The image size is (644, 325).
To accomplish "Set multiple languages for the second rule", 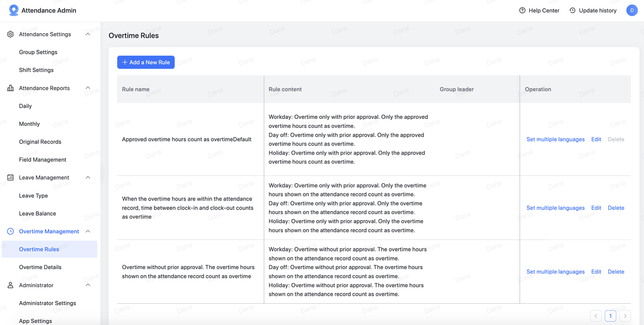I will [x=555, y=208].
